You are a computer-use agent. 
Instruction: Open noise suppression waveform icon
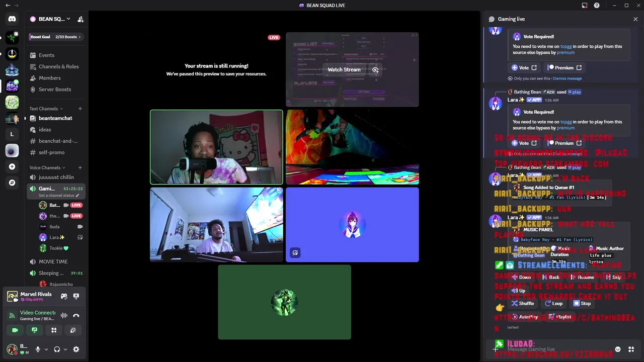click(64, 315)
